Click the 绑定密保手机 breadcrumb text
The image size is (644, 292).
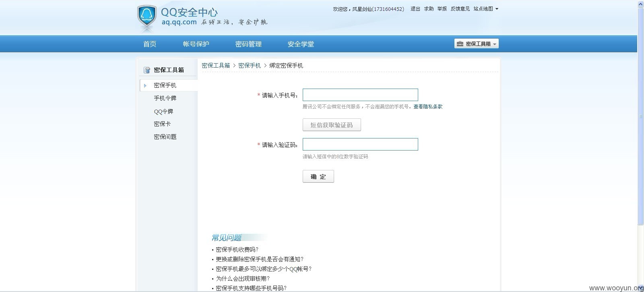pyautogui.click(x=286, y=66)
